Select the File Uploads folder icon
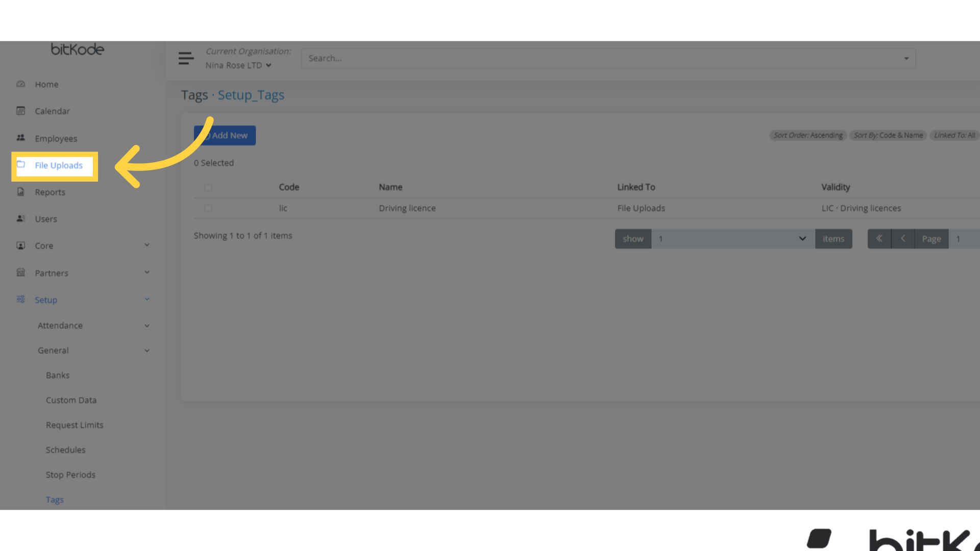Viewport: 980px width, 551px height. 21,164
